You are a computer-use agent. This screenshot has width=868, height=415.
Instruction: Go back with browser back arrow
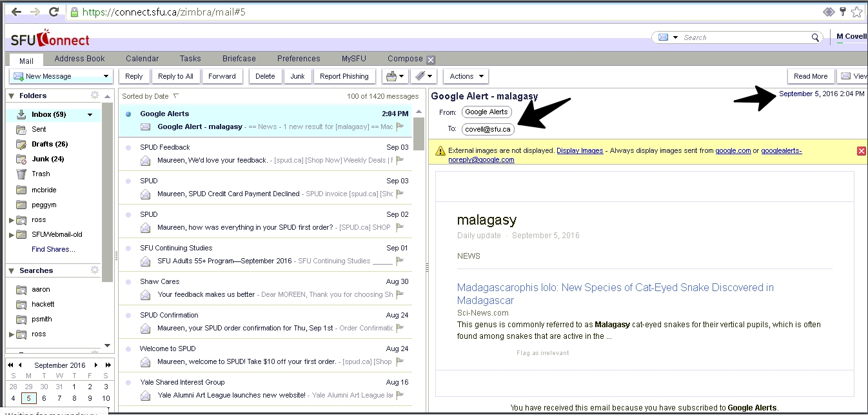(x=16, y=12)
